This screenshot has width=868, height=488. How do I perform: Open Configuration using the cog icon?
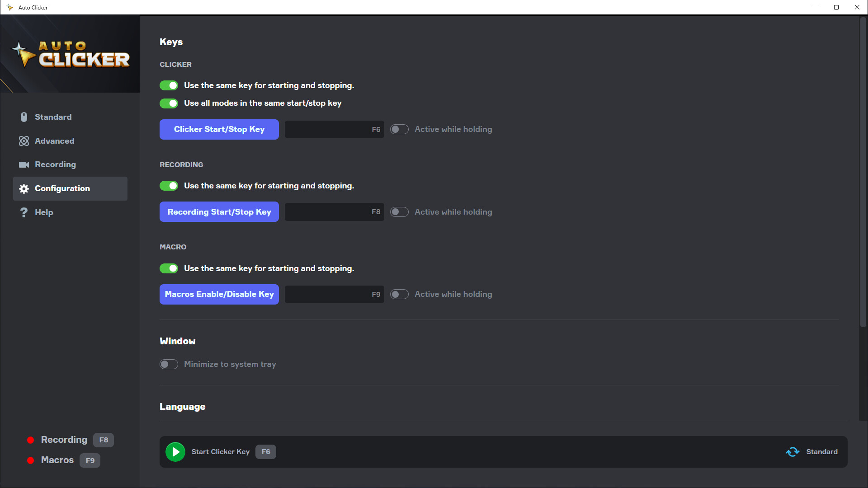[24, 189]
